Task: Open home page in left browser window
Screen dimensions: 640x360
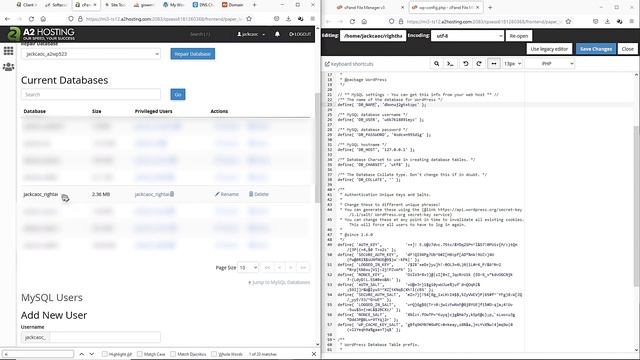Action: (43, 19)
